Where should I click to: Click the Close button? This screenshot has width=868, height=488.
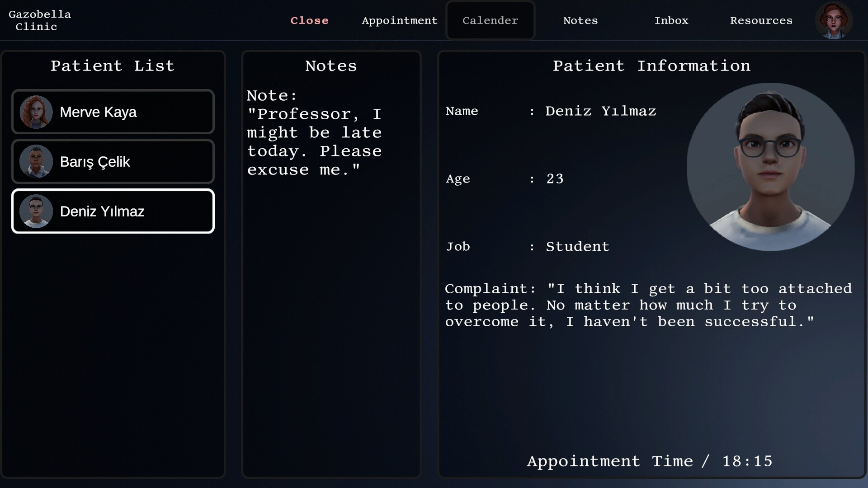click(309, 20)
